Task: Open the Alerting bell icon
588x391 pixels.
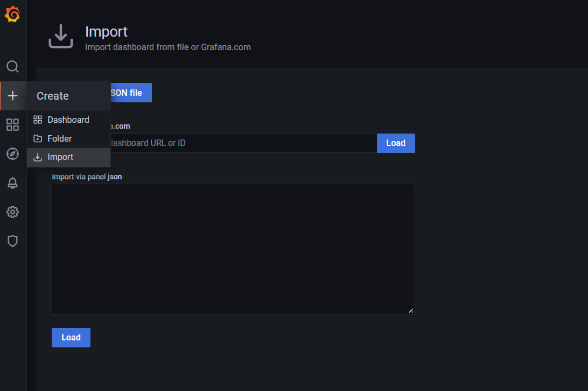Action: [12, 183]
